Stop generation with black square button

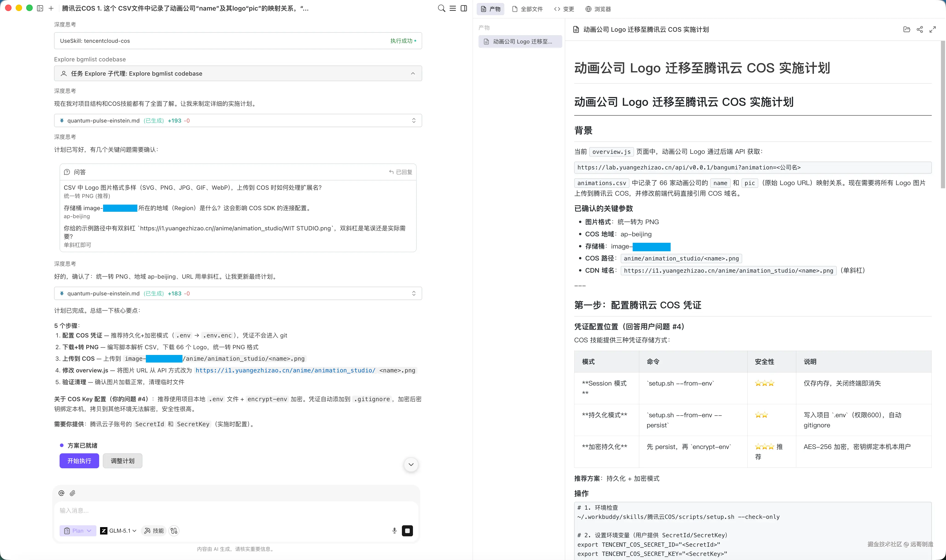[x=407, y=531]
